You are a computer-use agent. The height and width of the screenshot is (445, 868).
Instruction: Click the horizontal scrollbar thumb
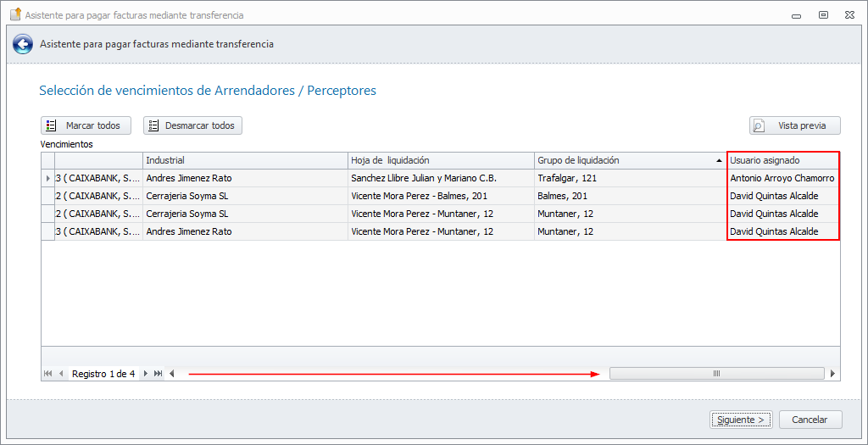point(716,374)
